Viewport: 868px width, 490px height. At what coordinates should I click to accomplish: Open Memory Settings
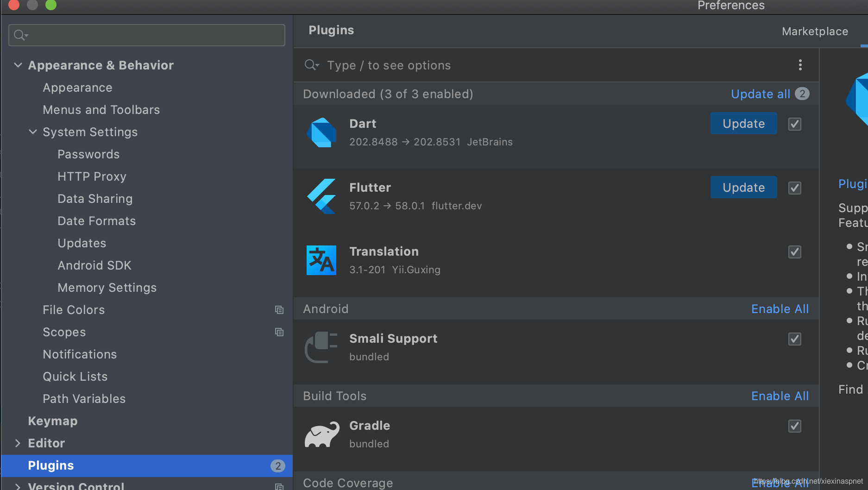107,288
